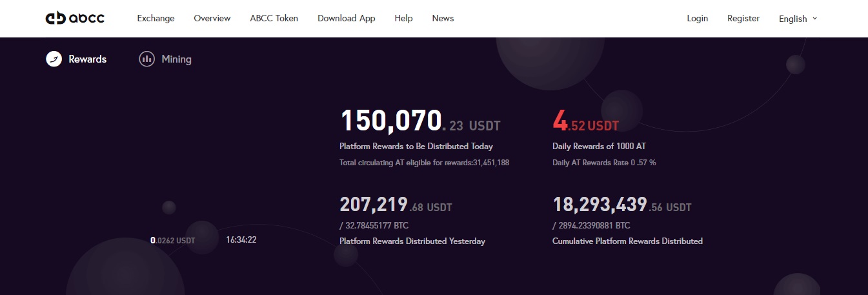Select the Rewards tab icon
This screenshot has height=295, width=868.
(54, 59)
